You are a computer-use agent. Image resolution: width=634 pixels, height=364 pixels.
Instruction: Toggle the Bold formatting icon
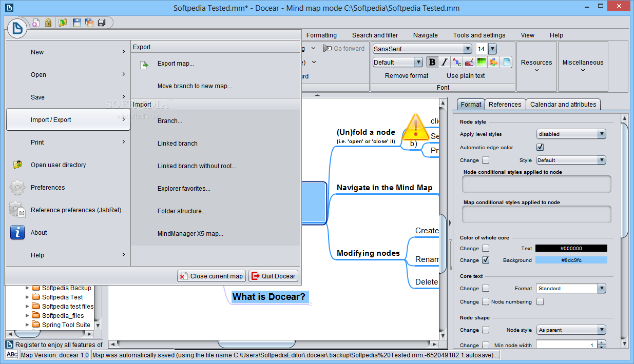click(432, 62)
